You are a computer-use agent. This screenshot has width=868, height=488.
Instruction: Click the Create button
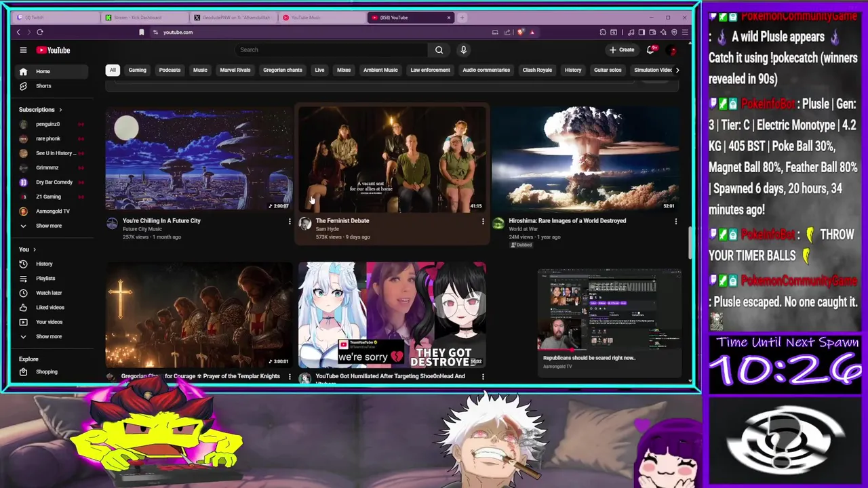621,49
